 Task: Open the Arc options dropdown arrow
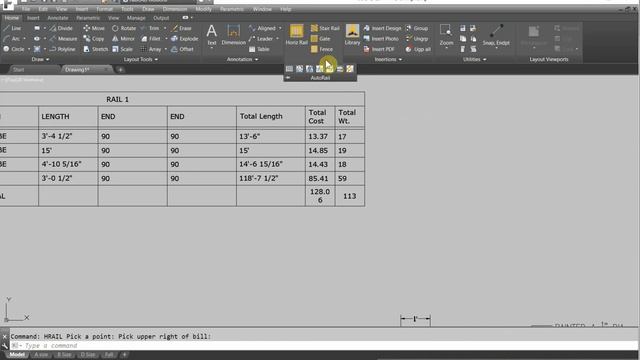(x=24, y=38)
